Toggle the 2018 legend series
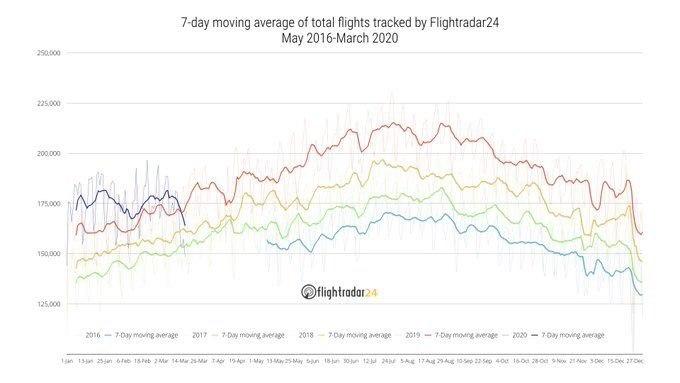 coord(306,335)
